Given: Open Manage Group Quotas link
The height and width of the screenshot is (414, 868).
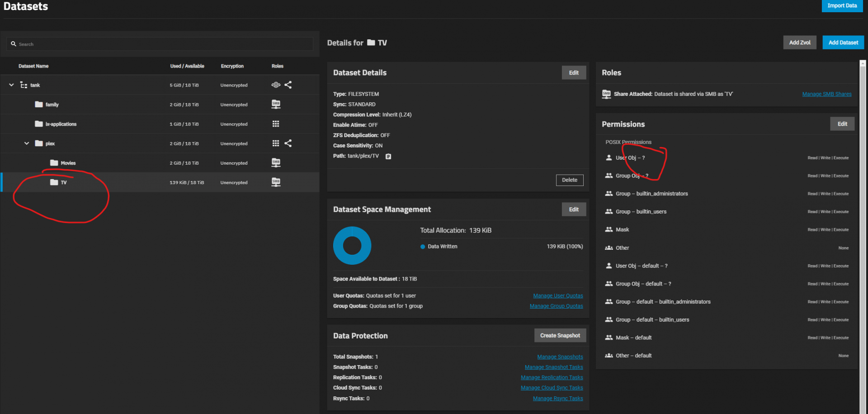Looking at the screenshot, I should click(x=557, y=306).
